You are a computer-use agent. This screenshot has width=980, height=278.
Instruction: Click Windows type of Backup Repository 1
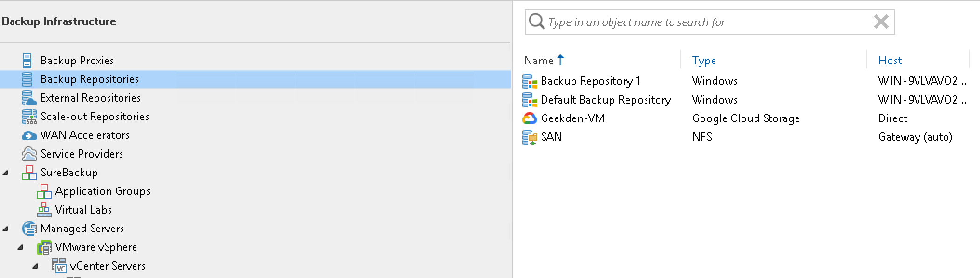coord(715,81)
